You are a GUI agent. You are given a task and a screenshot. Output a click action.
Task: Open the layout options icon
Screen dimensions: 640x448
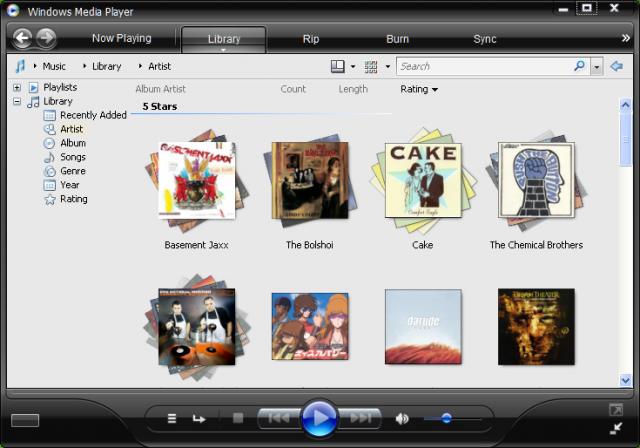pyautogui.click(x=338, y=67)
